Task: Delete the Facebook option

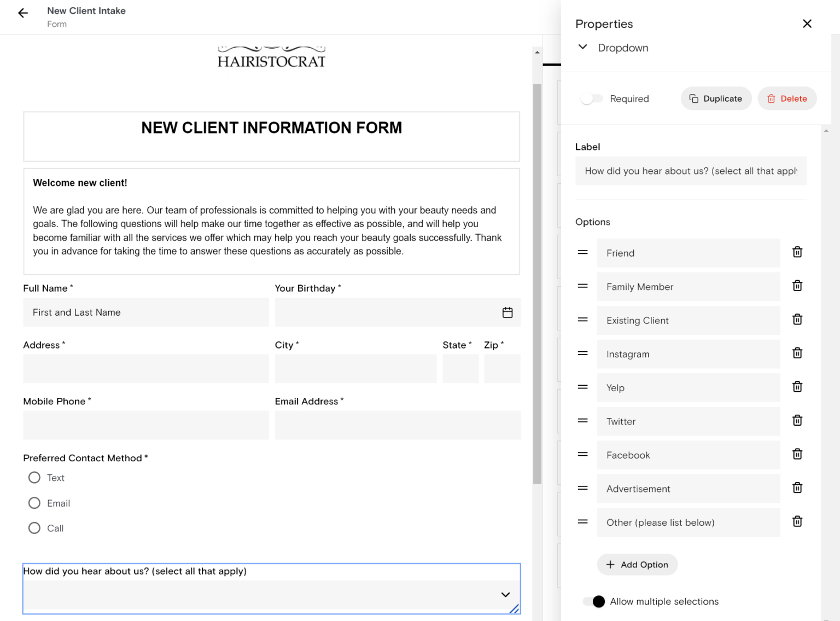Action: click(797, 454)
